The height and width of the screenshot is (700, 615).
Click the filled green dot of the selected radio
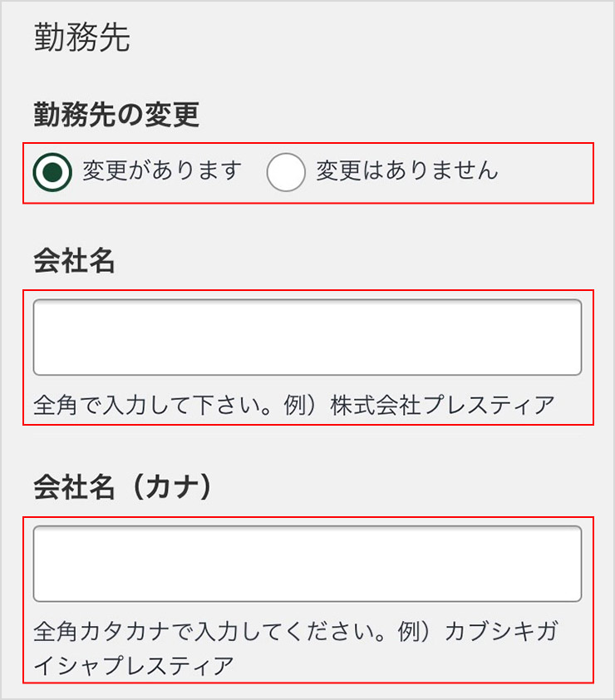54,172
